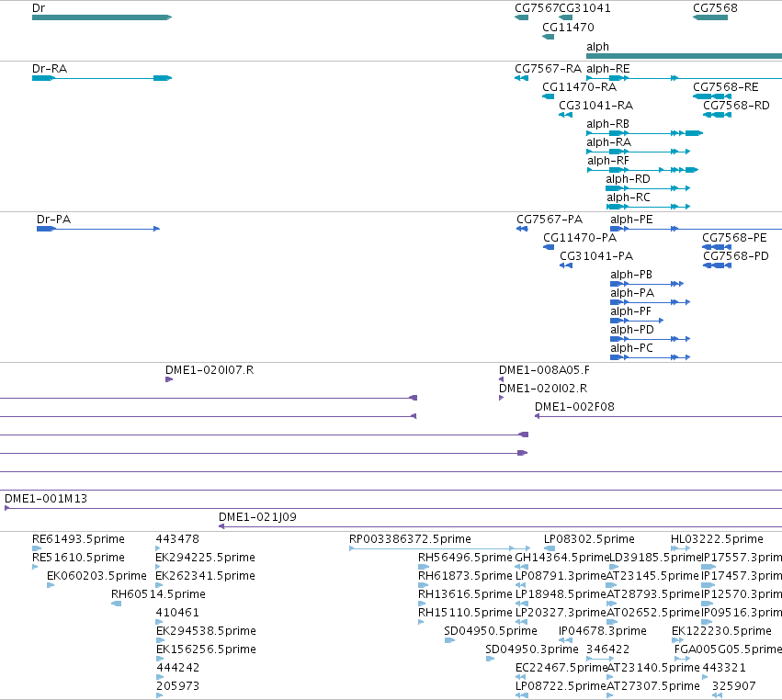Select the alph-PC protein label
782x700 pixels.
(x=631, y=347)
